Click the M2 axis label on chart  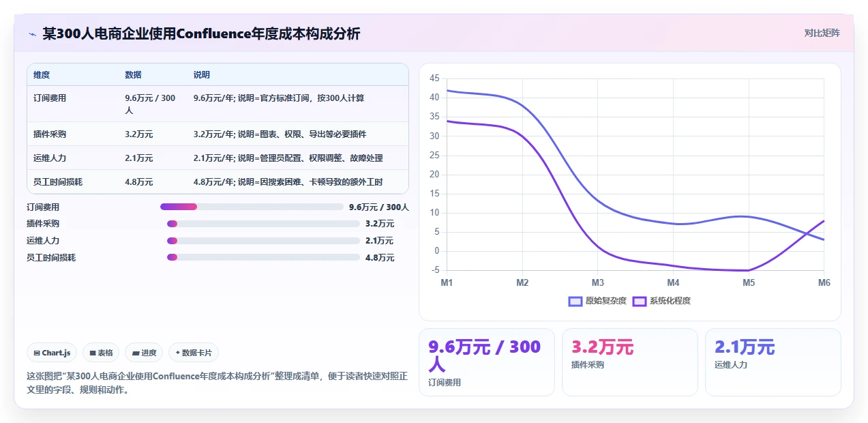[x=522, y=282]
